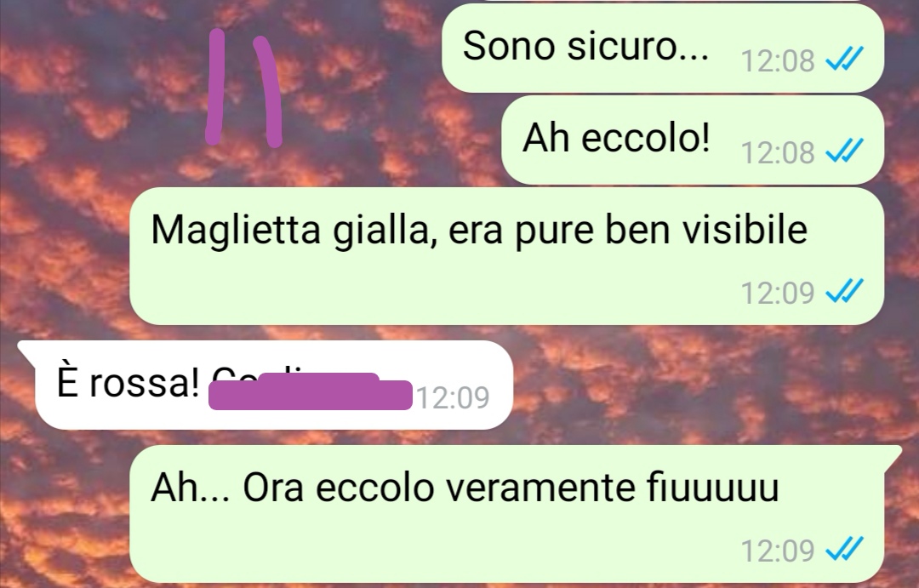Tap the 'Maglietta gialla, era pure ben visibile' message

[x=506, y=256]
